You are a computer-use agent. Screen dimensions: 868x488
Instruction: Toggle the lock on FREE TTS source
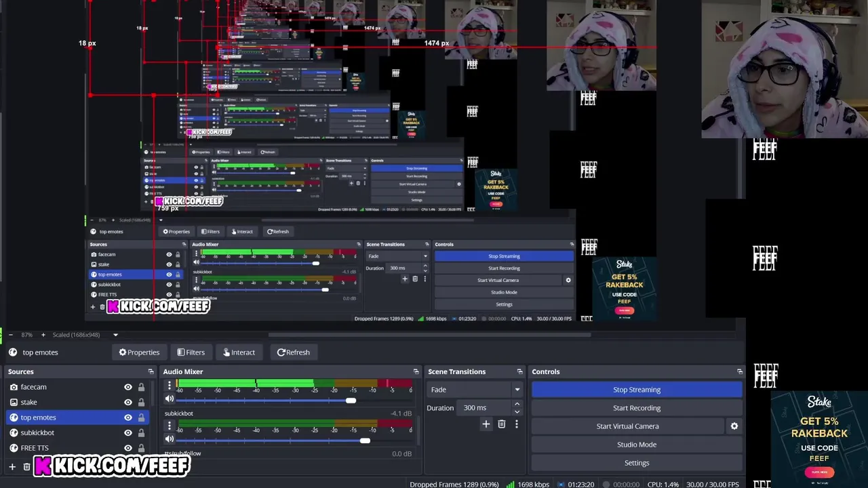(x=141, y=448)
